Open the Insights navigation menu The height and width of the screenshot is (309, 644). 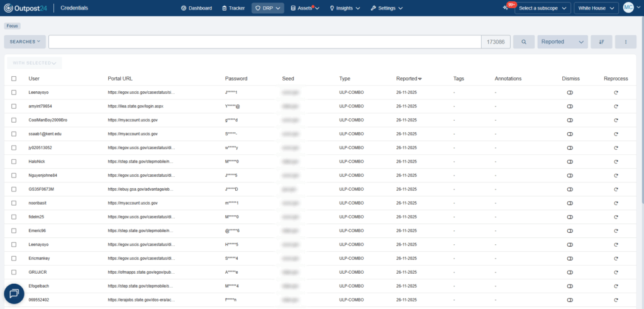[x=345, y=8]
